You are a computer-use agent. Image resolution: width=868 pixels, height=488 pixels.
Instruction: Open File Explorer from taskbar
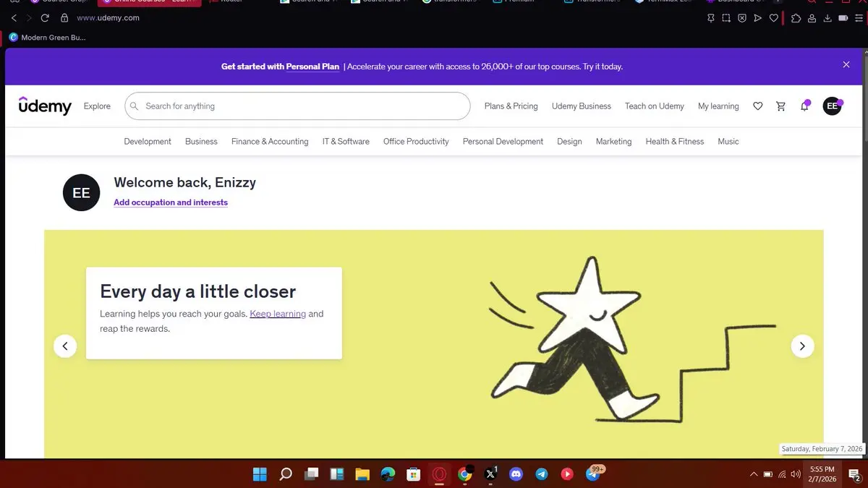(362, 474)
